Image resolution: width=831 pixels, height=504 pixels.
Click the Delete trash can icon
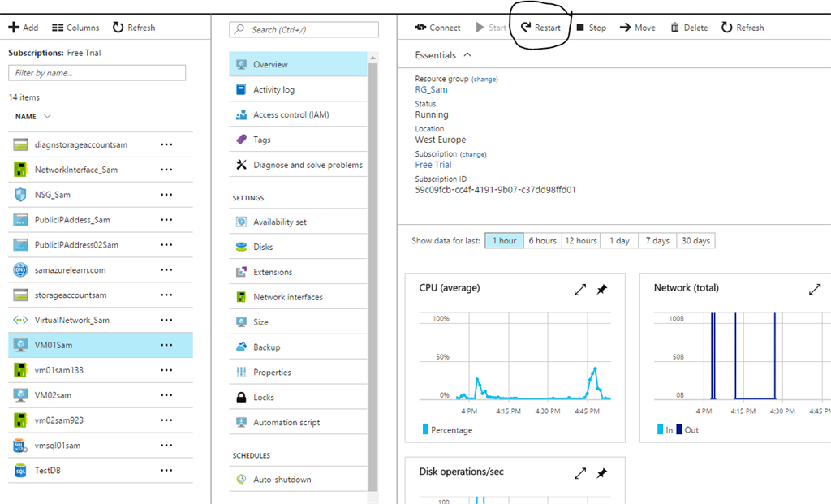tap(674, 28)
